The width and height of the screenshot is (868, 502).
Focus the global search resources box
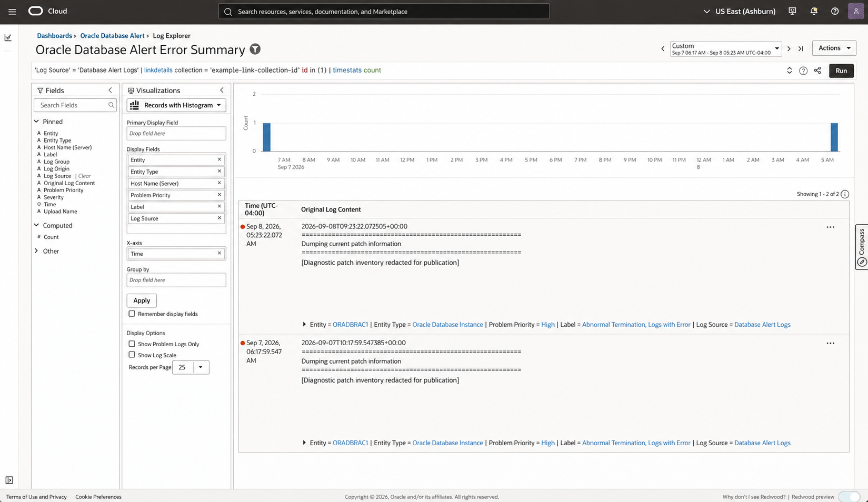coord(384,11)
